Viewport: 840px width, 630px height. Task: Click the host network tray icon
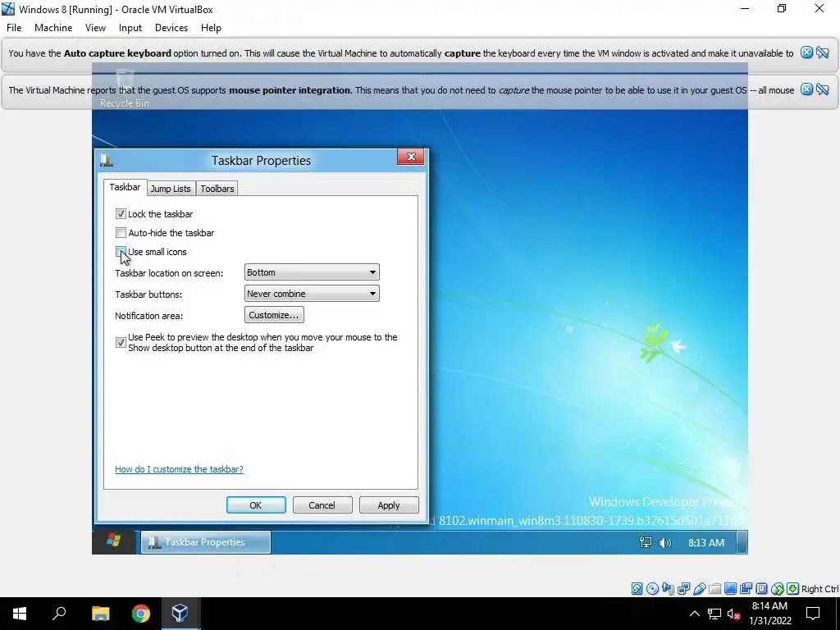pyautogui.click(x=714, y=614)
